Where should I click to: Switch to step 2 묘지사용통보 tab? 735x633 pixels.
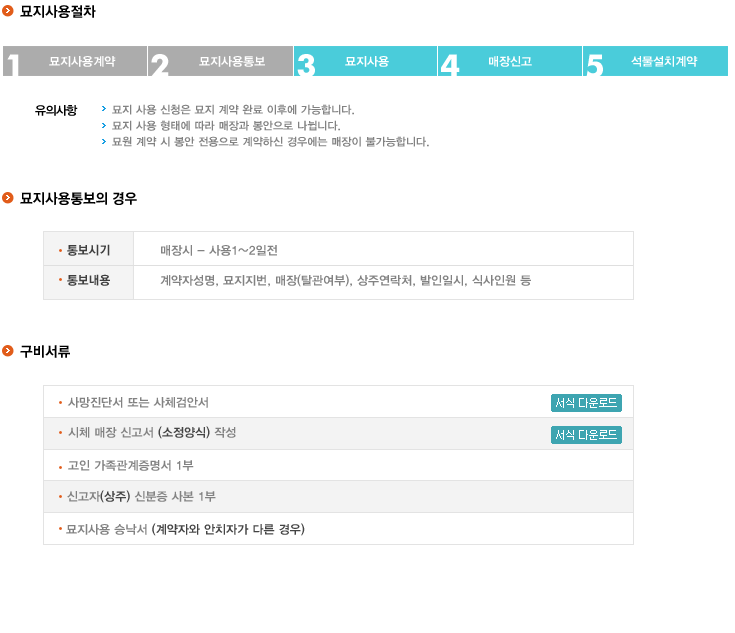[221, 61]
